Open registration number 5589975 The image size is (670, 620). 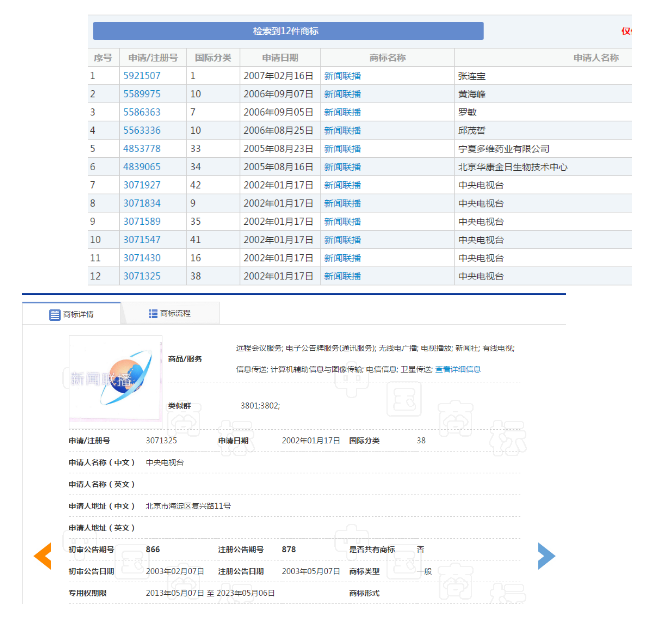click(x=142, y=94)
